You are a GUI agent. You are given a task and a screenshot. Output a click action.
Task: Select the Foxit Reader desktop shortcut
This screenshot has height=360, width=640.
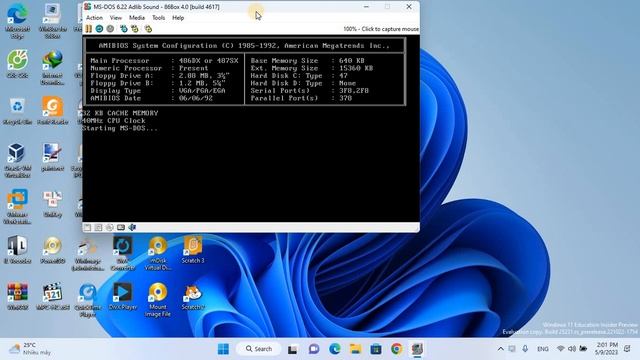pos(53,111)
